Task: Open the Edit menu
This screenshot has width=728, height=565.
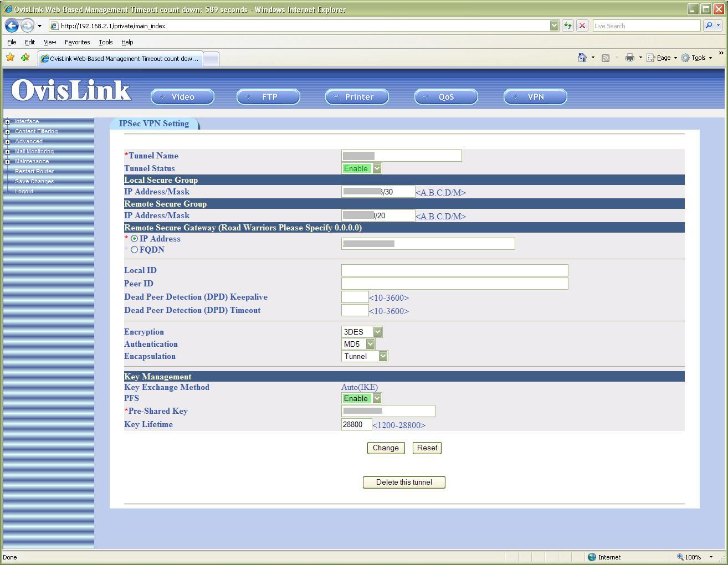Action: [x=30, y=42]
